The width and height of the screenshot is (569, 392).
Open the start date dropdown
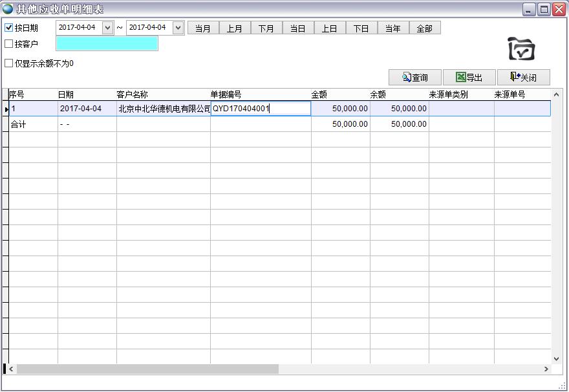pos(107,28)
